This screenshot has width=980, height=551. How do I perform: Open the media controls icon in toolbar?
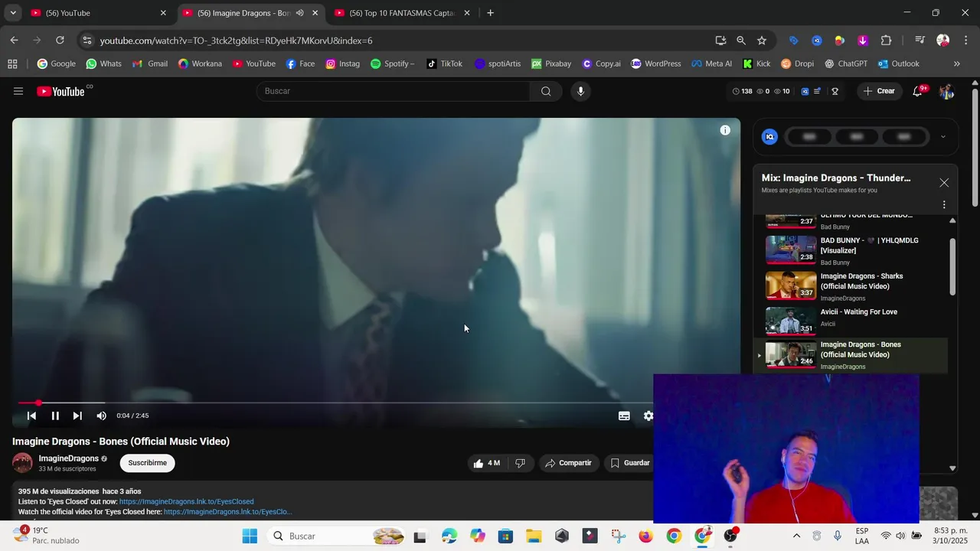pos(920,41)
